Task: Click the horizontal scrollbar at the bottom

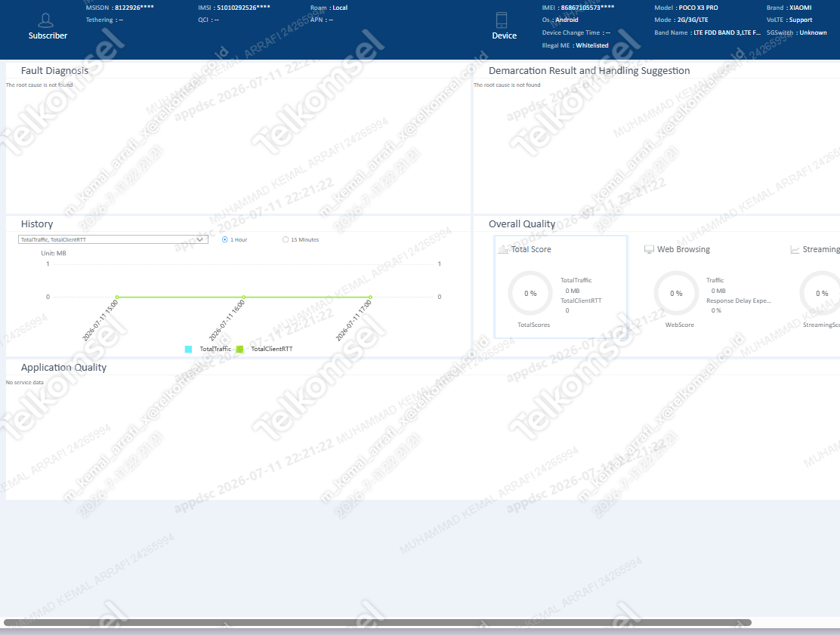Action: click(x=377, y=623)
